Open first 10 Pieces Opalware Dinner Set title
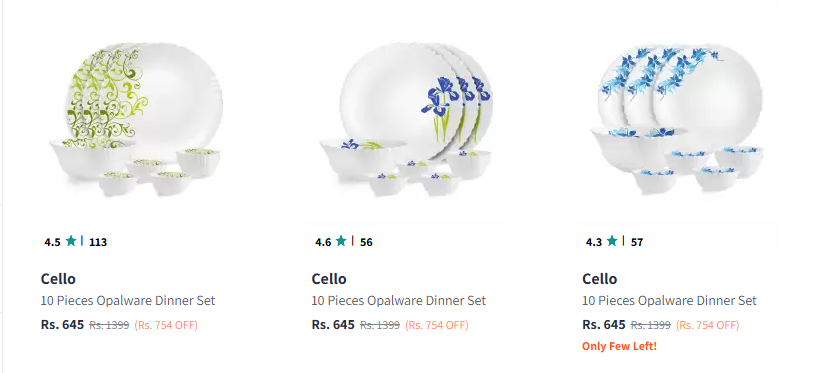Screen dimensions: 820x373 [x=128, y=301]
